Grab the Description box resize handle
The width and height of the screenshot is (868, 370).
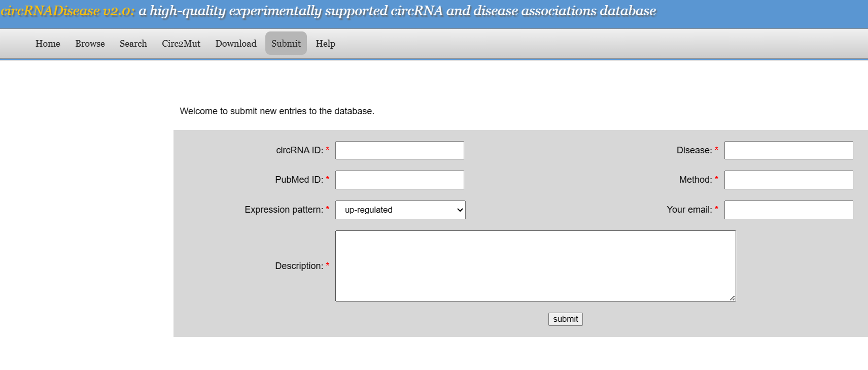pos(733,298)
